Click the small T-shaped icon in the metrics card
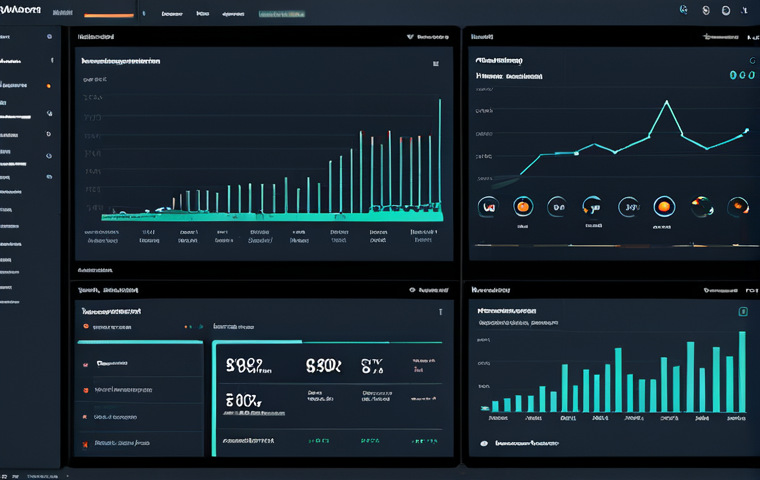The image size is (760, 480). tap(441, 312)
